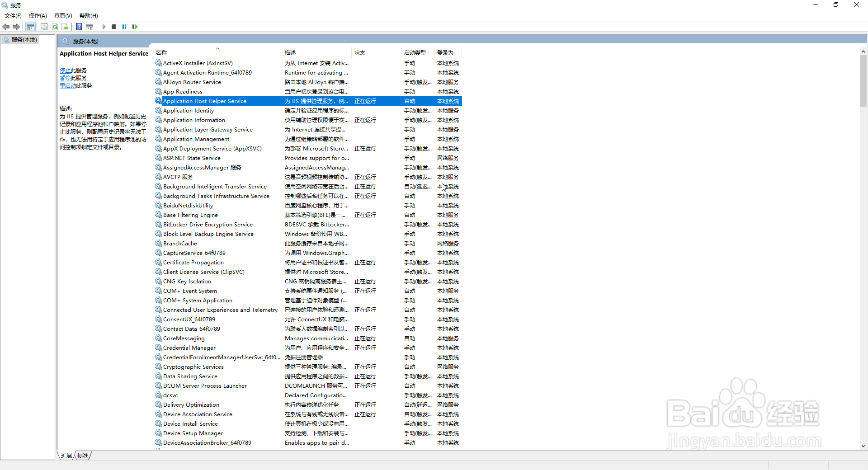Select the COM+ Event System service
The image size is (868, 470).
[308, 291]
